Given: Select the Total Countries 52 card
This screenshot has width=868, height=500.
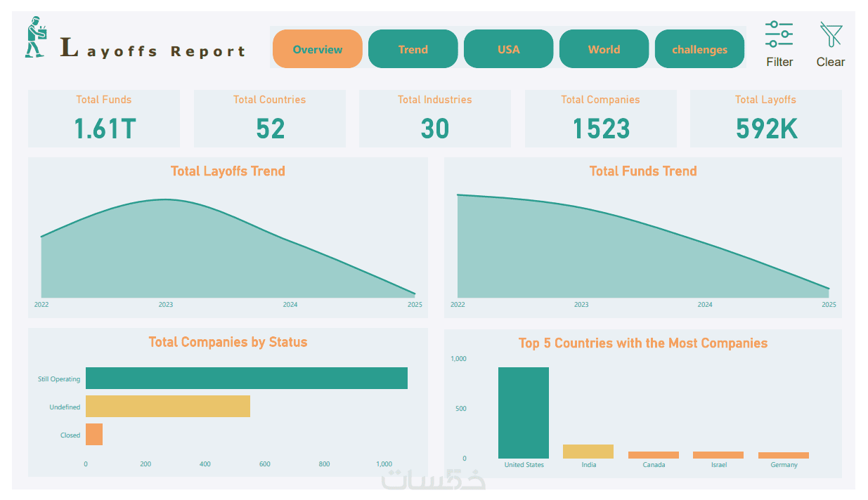Looking at the screenshot, I should [x=270, y=119].
